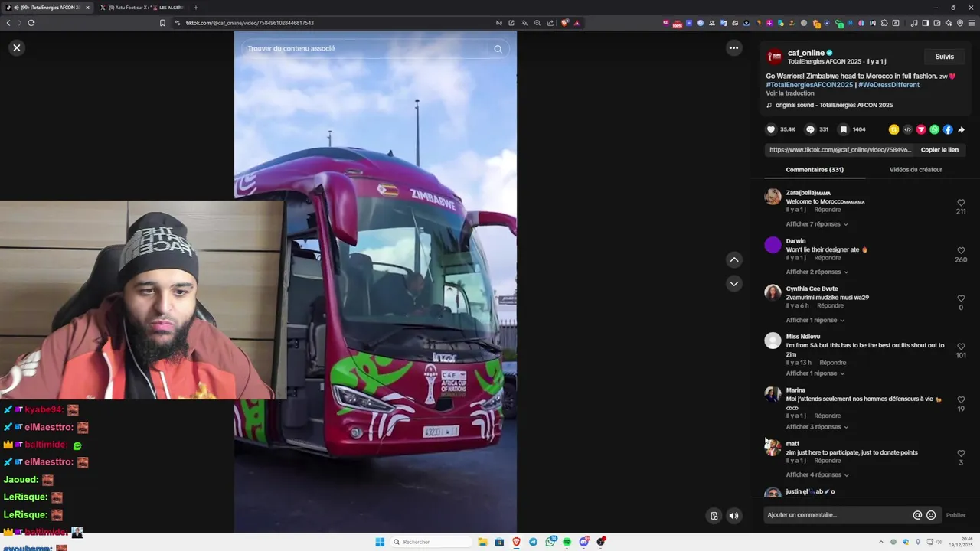The image size is (980, 551).
Task: Open a new browser tab with plus
Action: [195, 8]
